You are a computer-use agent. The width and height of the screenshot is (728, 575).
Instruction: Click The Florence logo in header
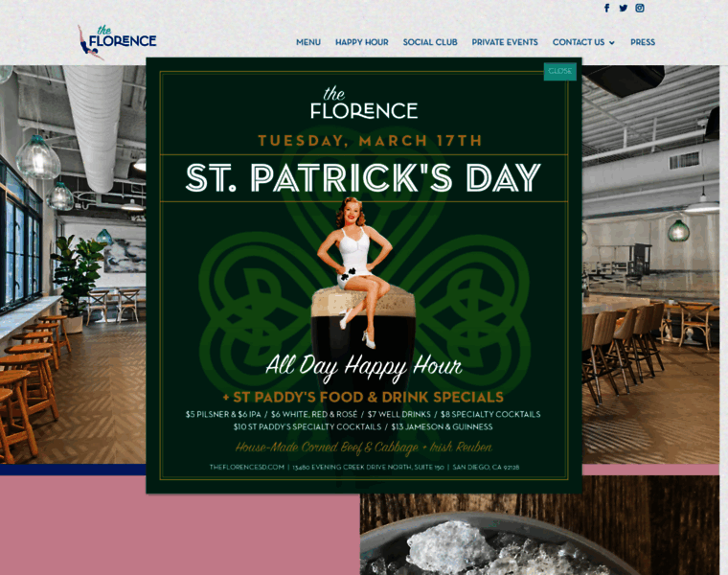[x=117, y=42]
